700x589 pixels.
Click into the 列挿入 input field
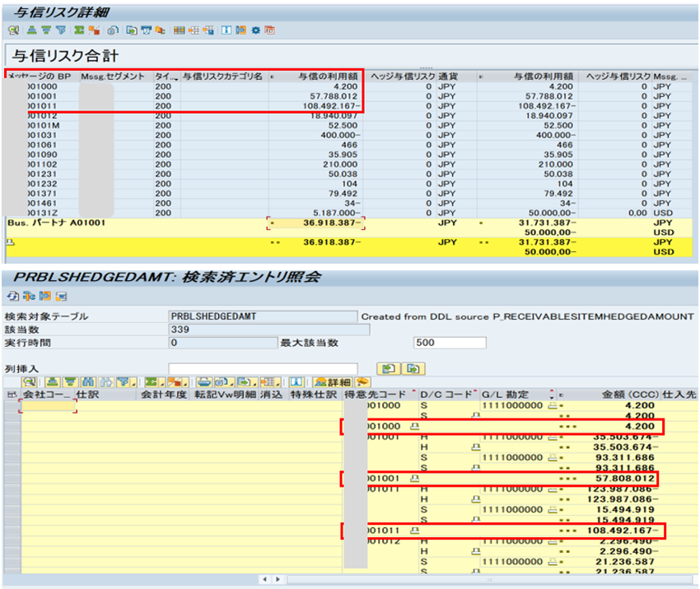263,369
